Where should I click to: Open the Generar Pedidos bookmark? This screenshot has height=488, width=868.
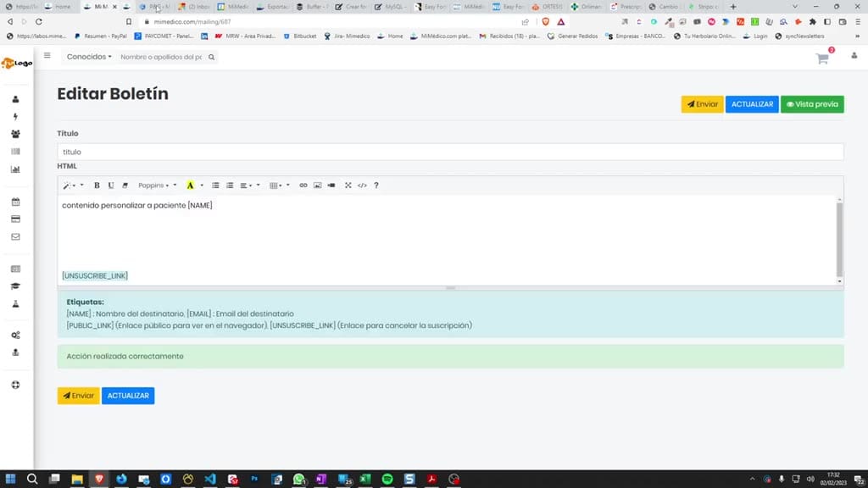click(x=572, y=36)
